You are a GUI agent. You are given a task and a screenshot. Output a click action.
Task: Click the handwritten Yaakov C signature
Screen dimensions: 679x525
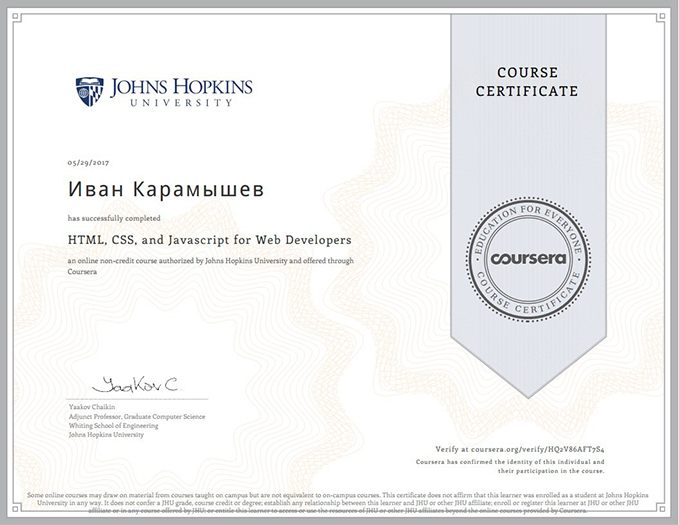136,385
